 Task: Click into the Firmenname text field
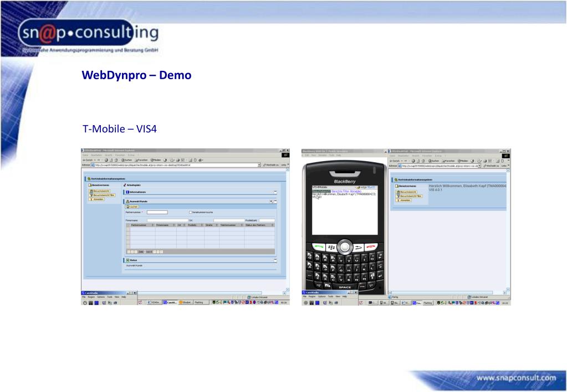[x=167, y=220]
